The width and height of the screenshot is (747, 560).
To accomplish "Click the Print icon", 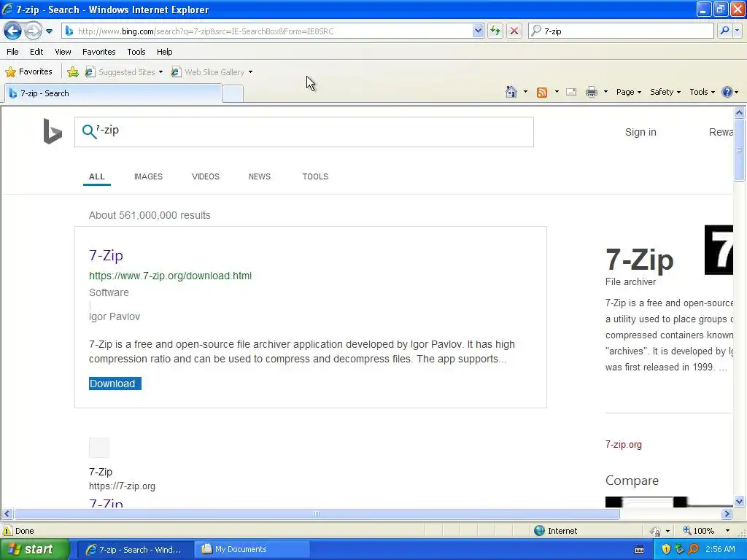I will (591, 92).
